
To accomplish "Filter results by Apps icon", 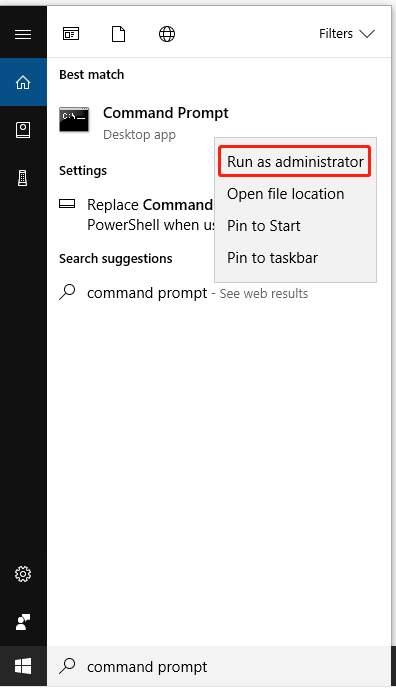I will [x=71, y=34].
